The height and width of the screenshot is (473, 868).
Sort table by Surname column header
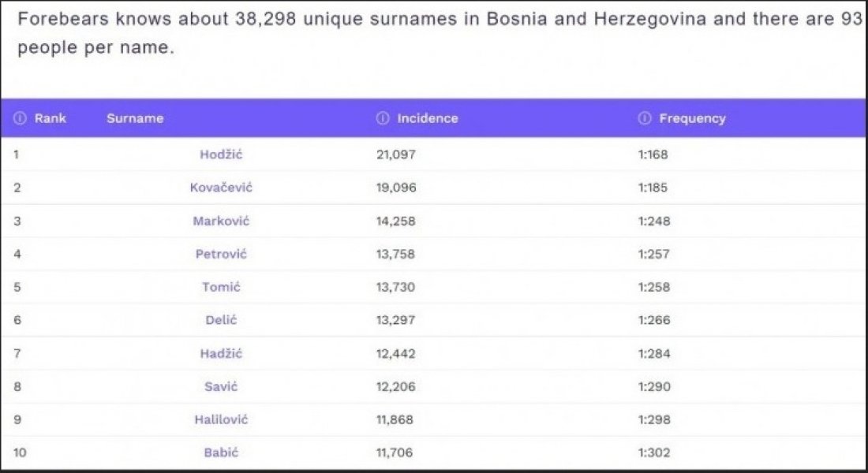click(135, 118)
